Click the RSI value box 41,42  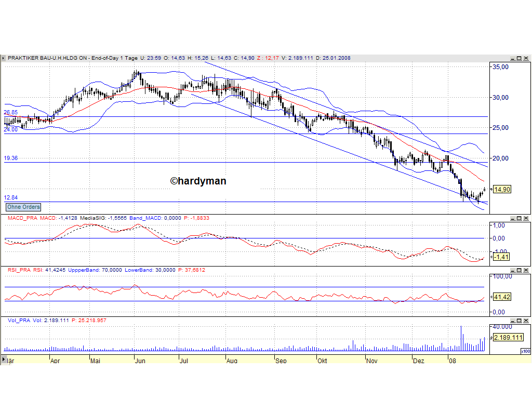point(501,296)
